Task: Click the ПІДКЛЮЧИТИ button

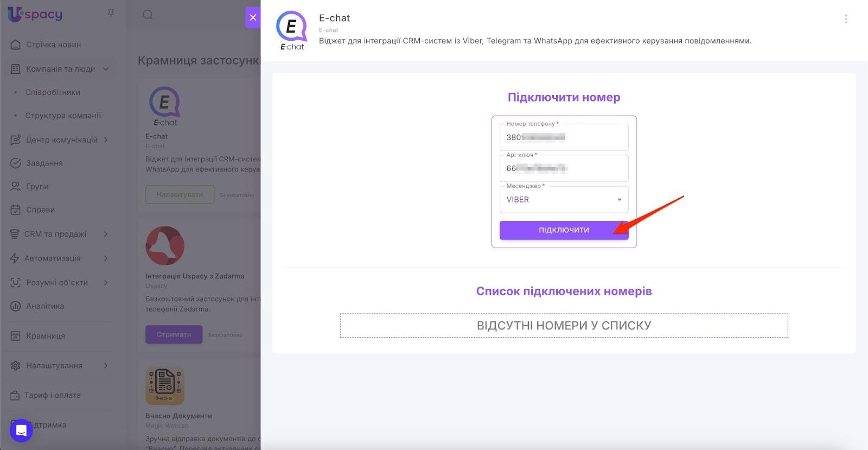Action: point(564,230)
